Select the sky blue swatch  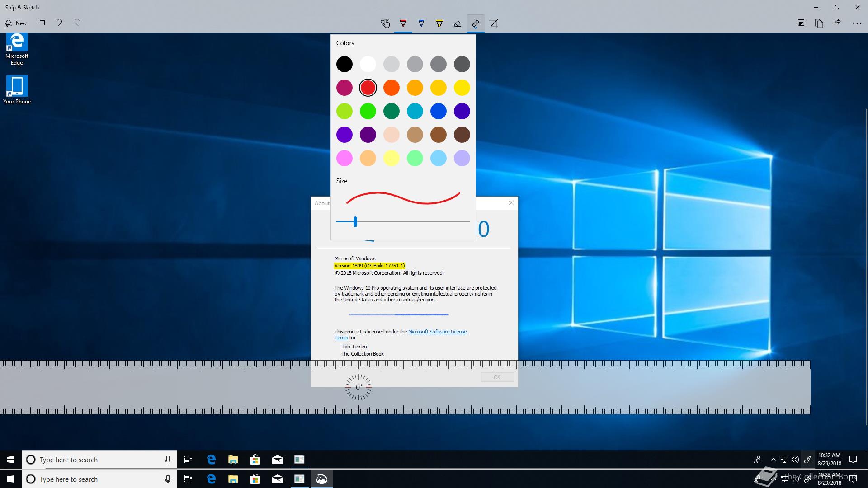439,158
